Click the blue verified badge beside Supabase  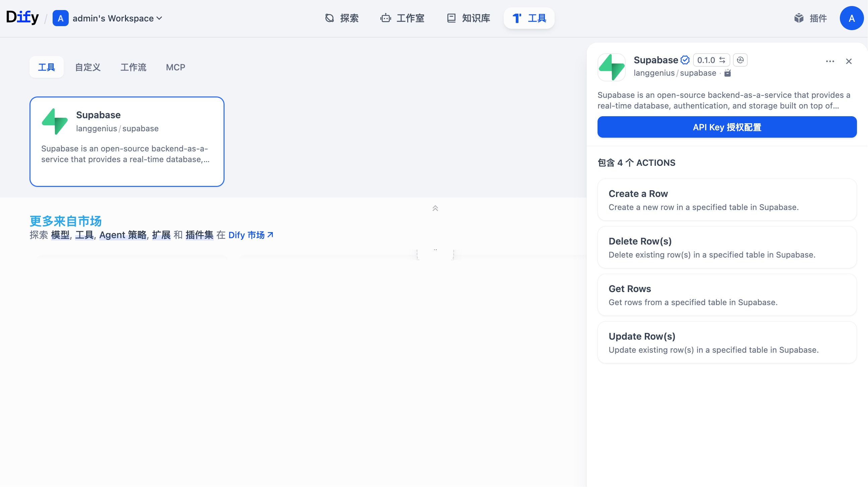coord(685,60)
